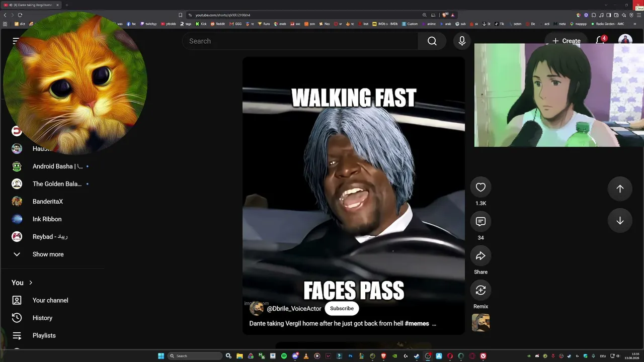The height and width of the screenshot is (362, 644).
Task: Open the twitchyy bookmark
Action: click(x=148, y=24)
